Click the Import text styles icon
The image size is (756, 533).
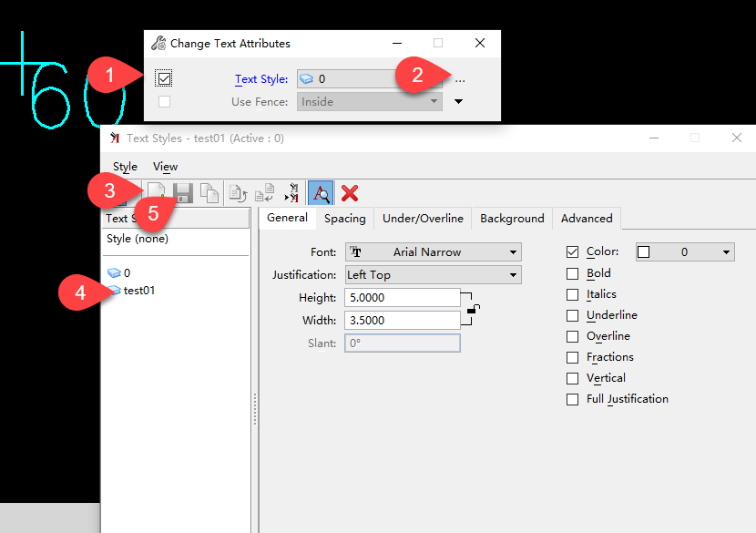point(265,193)
